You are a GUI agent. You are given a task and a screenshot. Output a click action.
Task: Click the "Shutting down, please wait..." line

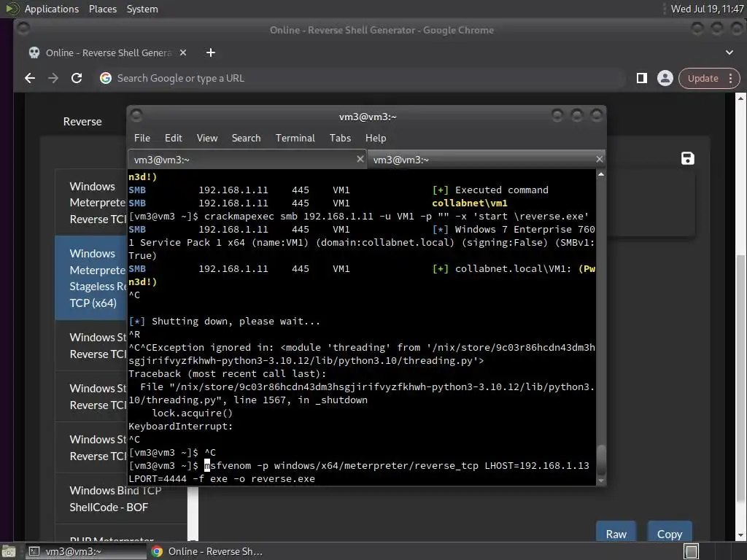click(225, 321)
